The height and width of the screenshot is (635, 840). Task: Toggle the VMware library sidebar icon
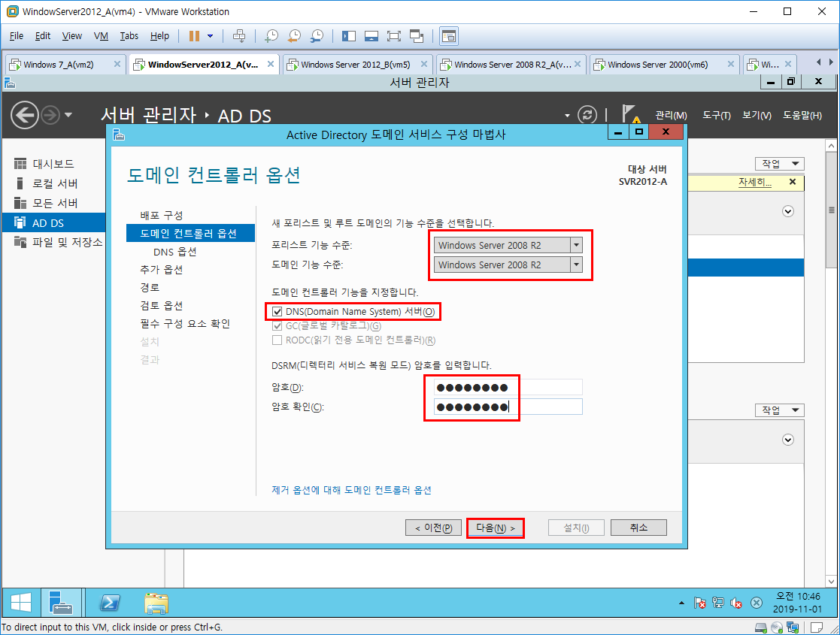[x=349, y=36]
